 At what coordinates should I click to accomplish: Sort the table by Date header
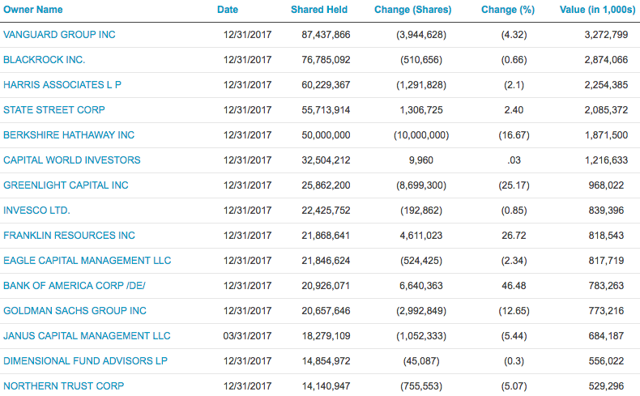point(227,10)
